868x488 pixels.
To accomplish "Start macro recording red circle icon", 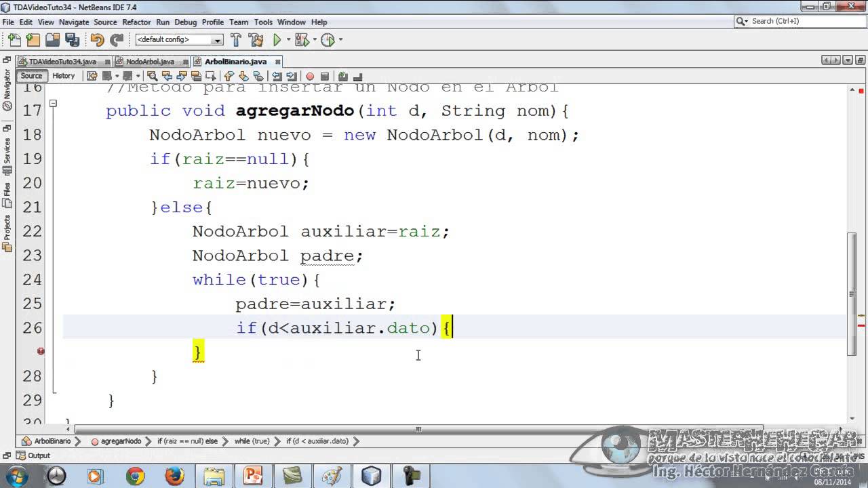I will pos(310,76).
